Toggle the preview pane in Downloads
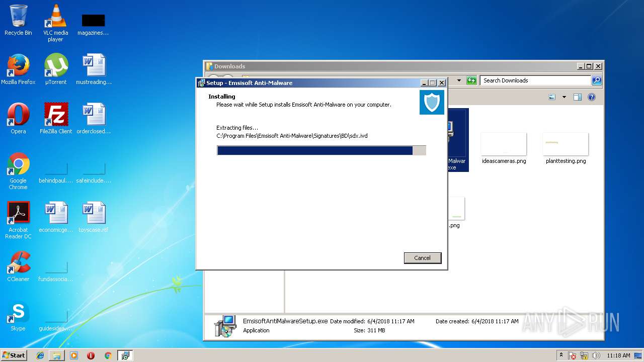The height and width of the screenshot is (362, 644). (578, 97)
